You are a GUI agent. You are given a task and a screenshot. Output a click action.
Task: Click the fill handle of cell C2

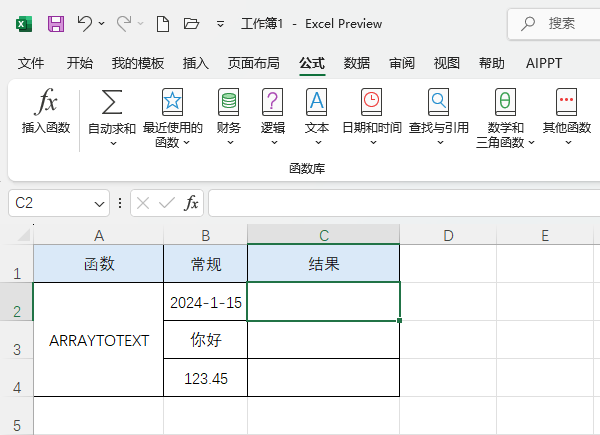pos(399,321)
